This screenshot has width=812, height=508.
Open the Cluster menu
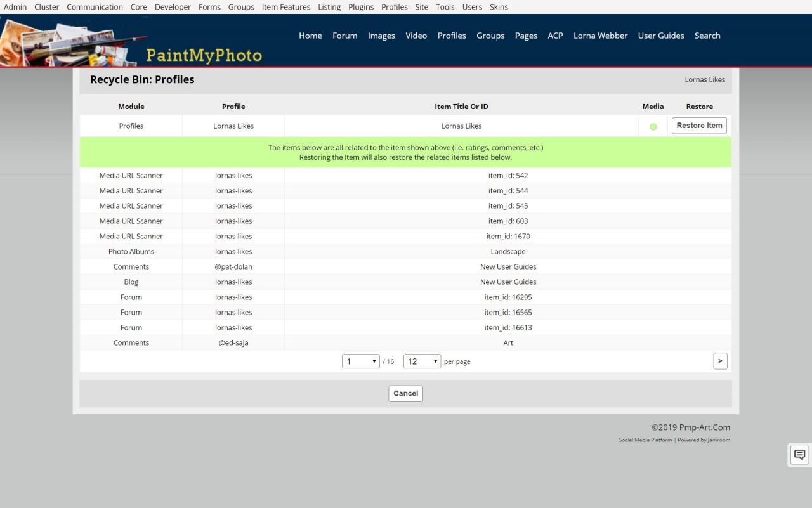[x=47, y=7]
